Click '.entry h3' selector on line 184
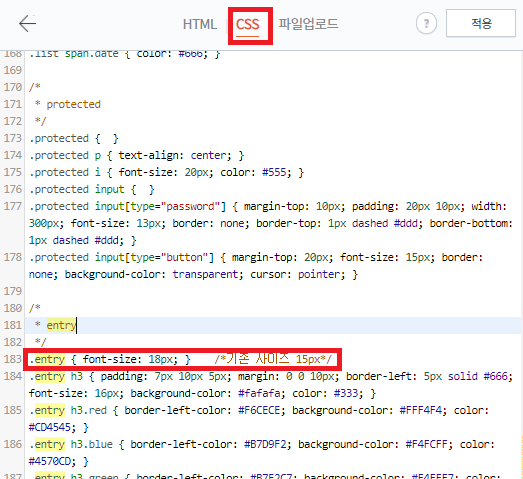The image size is (523, 479). pyautogui.click(x=56, y=376)
